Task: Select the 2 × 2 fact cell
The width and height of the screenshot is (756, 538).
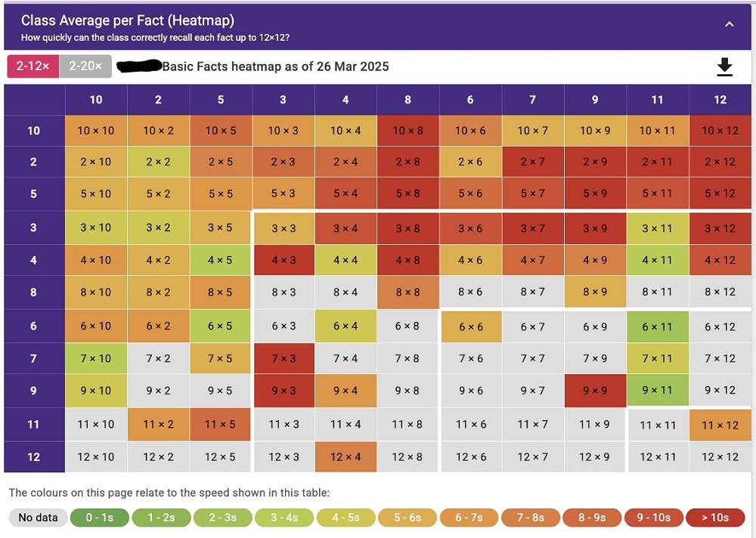Action: 158,162
